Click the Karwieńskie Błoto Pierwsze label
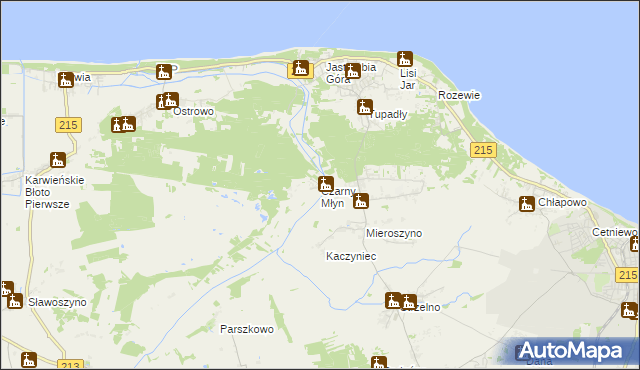 point(55,192)
